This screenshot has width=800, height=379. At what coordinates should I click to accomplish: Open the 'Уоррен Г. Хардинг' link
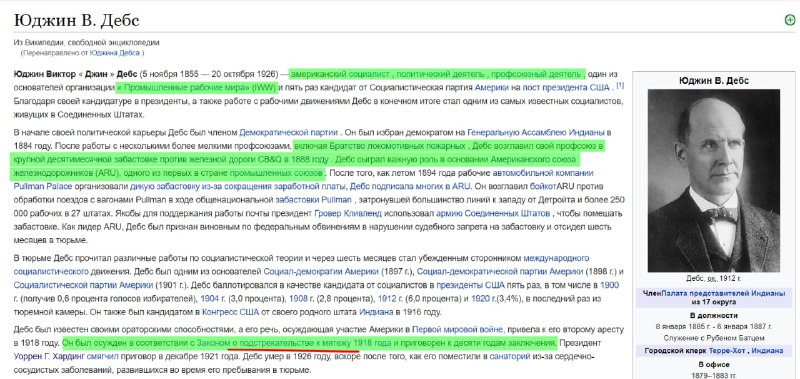(x=49, y=356)
